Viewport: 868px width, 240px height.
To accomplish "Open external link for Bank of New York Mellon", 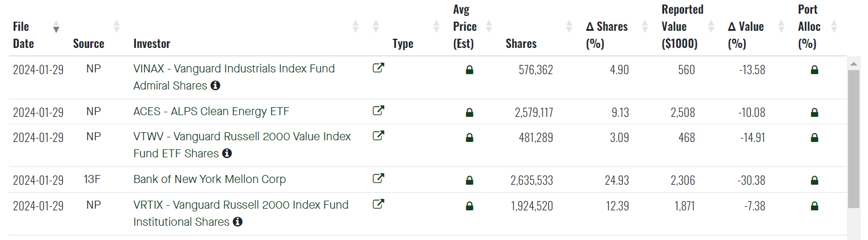I will click(378, 178).
